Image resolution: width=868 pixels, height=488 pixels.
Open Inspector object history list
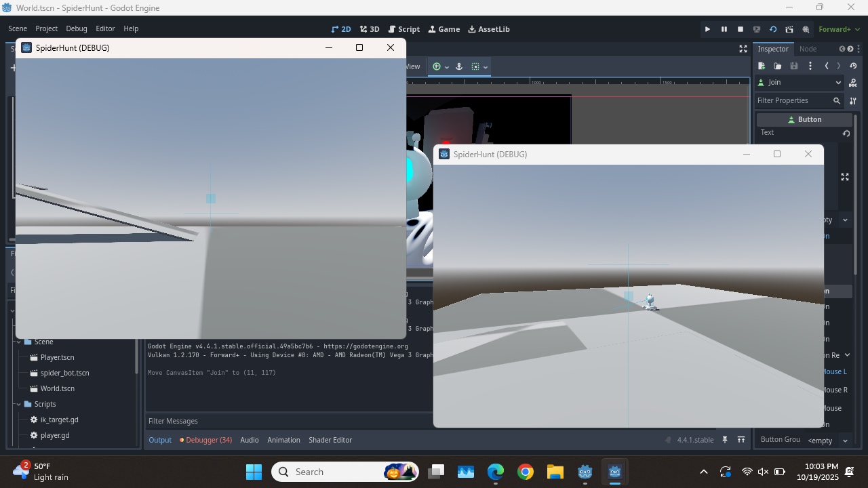853,66
